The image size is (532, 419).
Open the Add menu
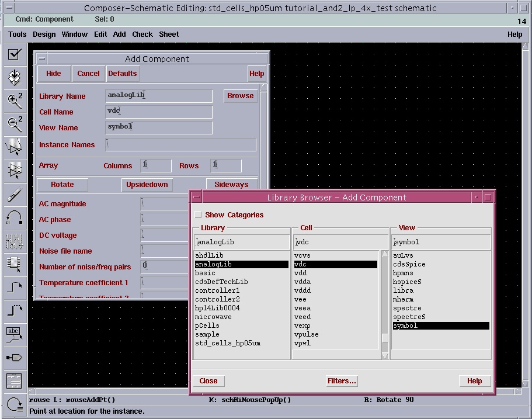point(120,34)
